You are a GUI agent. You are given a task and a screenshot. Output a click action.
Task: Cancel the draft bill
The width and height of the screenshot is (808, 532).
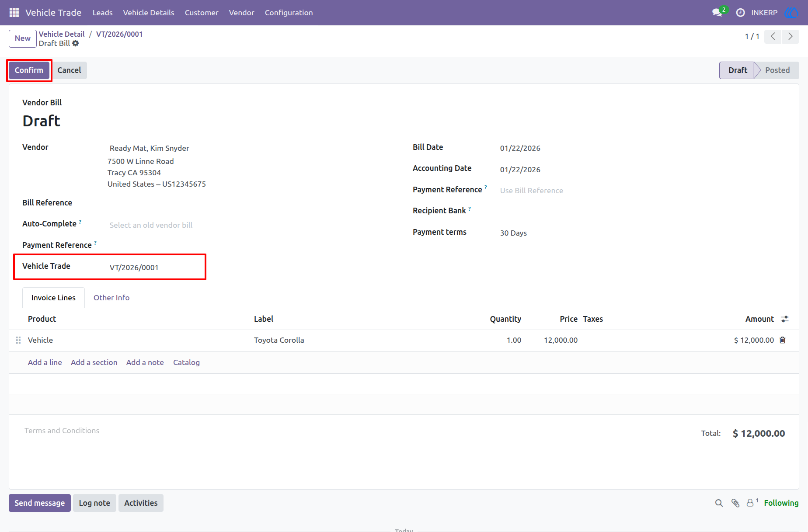tap(69, 70)
